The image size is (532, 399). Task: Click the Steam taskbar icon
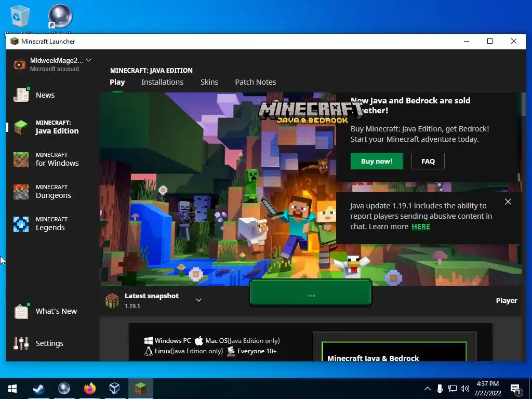click(x=38, y=388)
